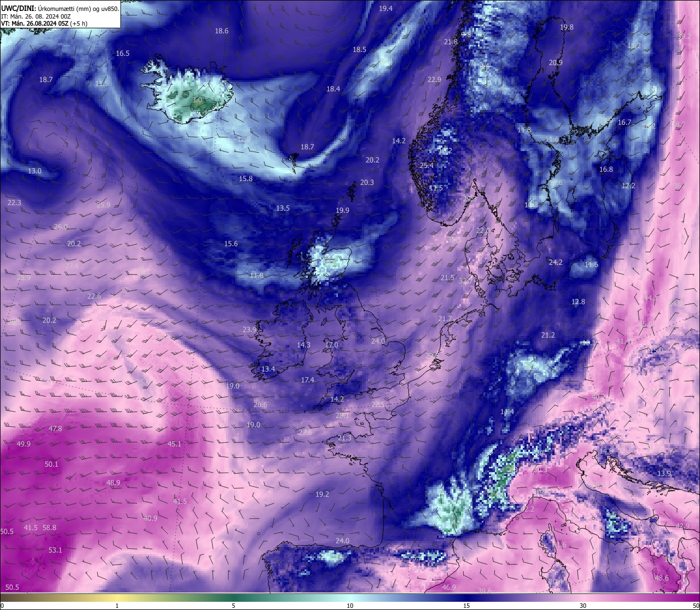
Task: Click the 19.9 value near the Orkney Islands
Action: (343, 211)
